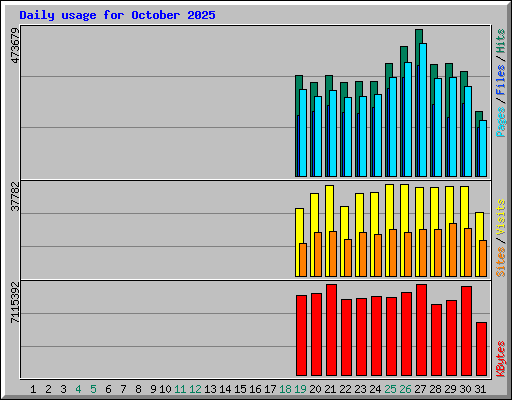Click day label 27 on the axis

coord(420,389)
